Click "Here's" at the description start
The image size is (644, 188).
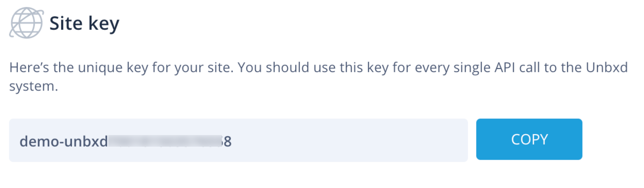pyautogui.click(x=29, y=67)
